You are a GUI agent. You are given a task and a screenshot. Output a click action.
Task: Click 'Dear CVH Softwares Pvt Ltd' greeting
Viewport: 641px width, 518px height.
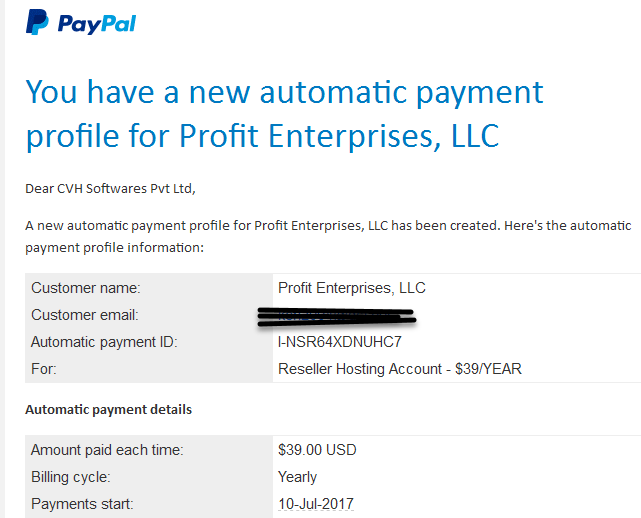click(110, 188)
